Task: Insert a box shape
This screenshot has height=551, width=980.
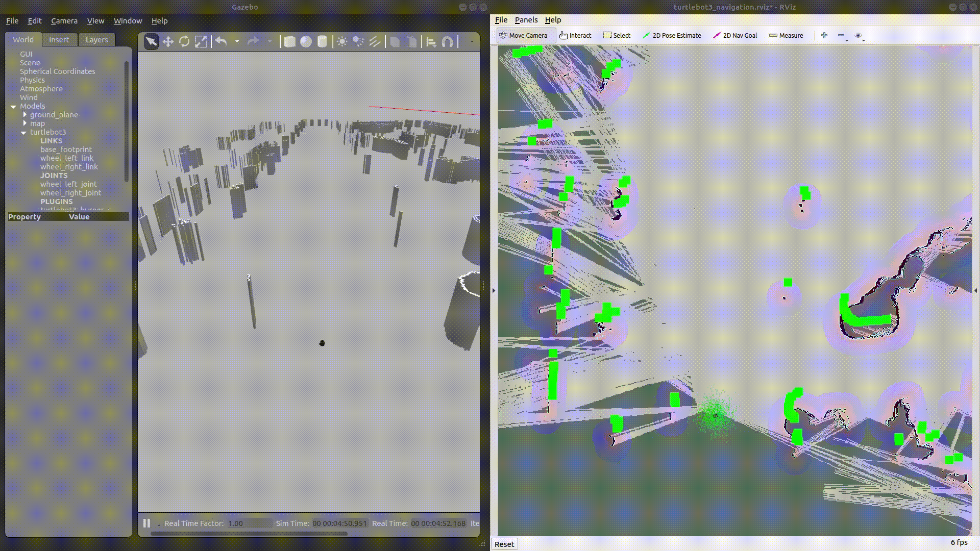Action: [x=289, y=42]
